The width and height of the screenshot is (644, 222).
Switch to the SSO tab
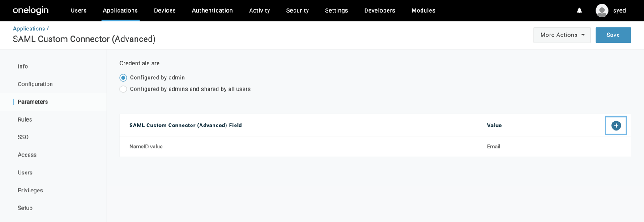click(x=23, y=137)
